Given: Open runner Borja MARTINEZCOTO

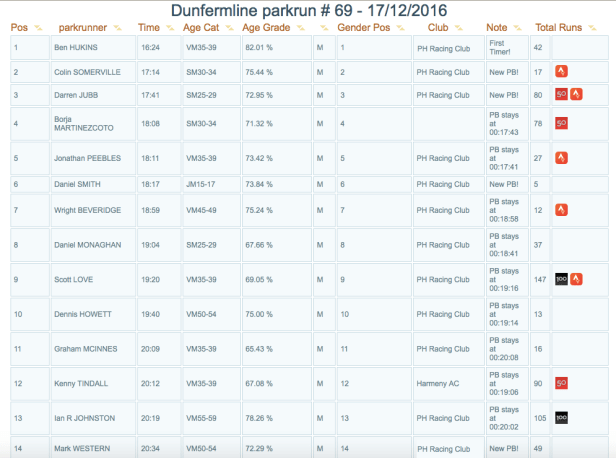Looking at the screenshot, I should tap(84, 123).
